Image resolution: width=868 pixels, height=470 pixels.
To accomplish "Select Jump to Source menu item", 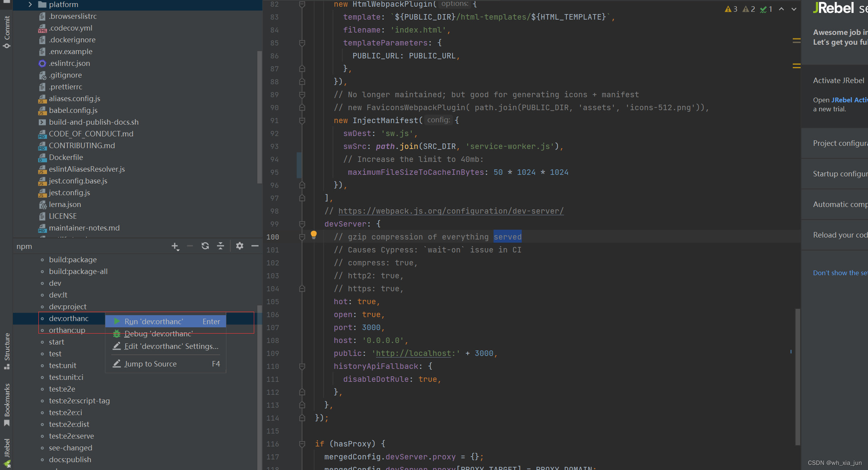I will tap(150, 364).
